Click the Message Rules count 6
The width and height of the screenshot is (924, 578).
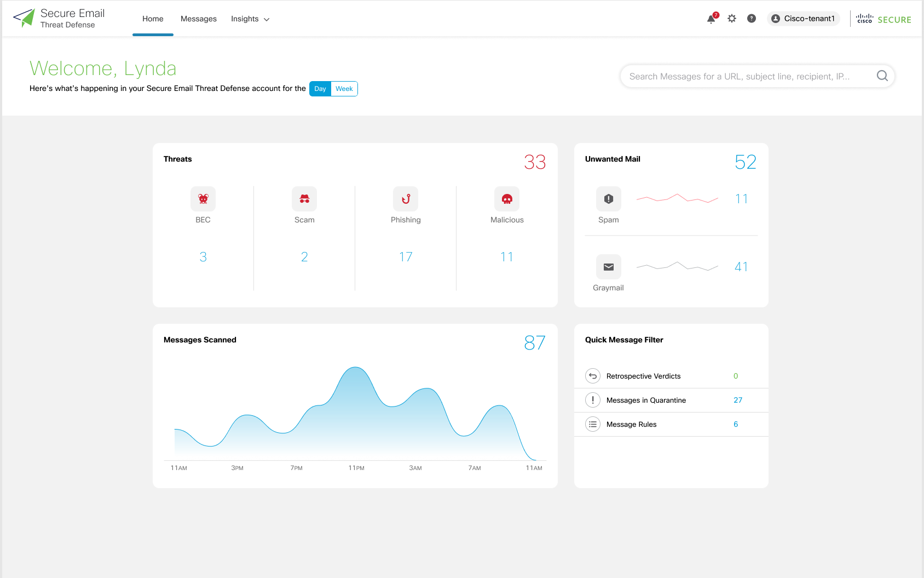pyautogui.click(x=736, y=424)
